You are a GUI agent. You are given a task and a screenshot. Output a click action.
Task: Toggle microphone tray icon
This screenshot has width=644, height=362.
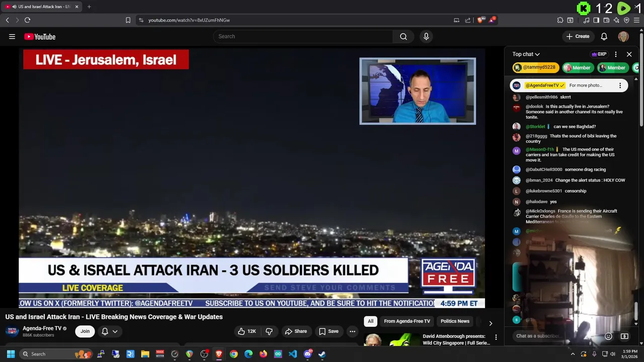595,354
